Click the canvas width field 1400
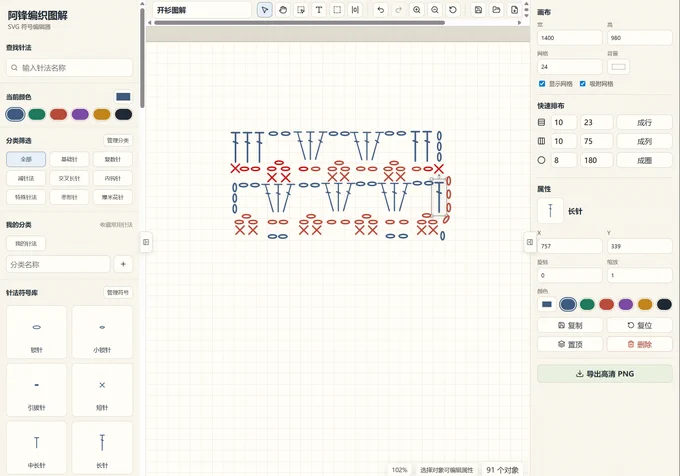The height and width of the screenshot is (476, 680). pyautogui.click(x=570, y=38)
